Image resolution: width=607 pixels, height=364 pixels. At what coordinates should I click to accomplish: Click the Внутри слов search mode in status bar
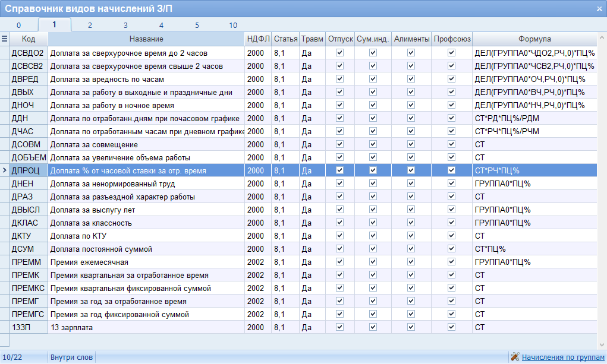tap(72, 357)
